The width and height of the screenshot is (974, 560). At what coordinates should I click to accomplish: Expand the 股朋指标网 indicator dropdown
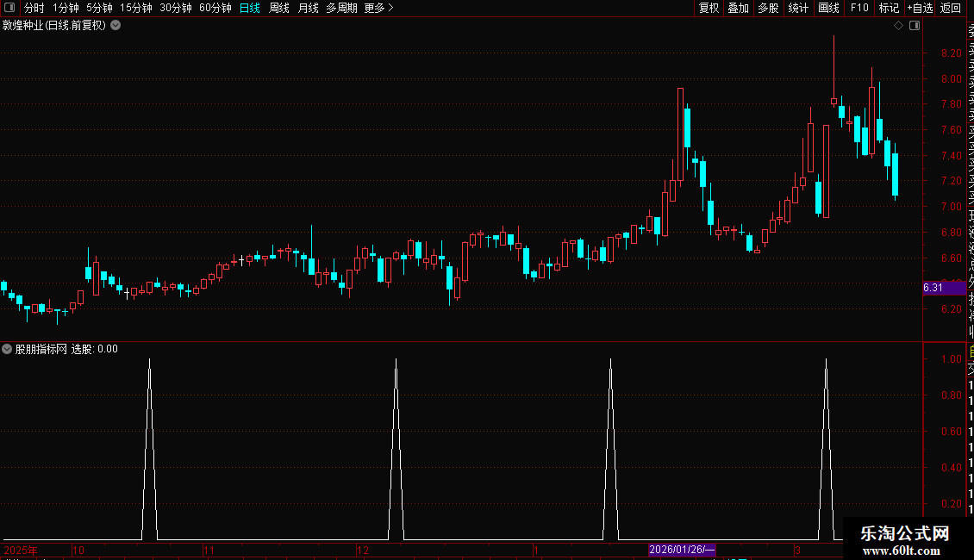pos(7,349)
